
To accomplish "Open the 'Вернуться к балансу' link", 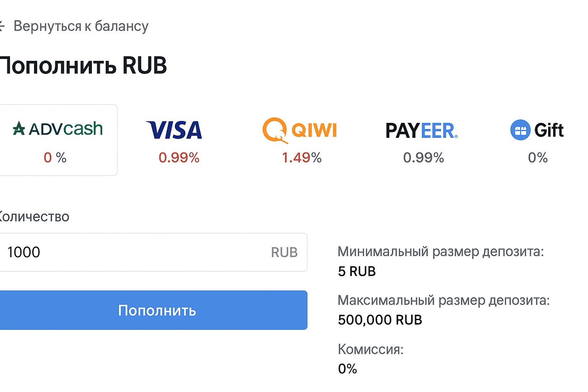I will [81, 26].
